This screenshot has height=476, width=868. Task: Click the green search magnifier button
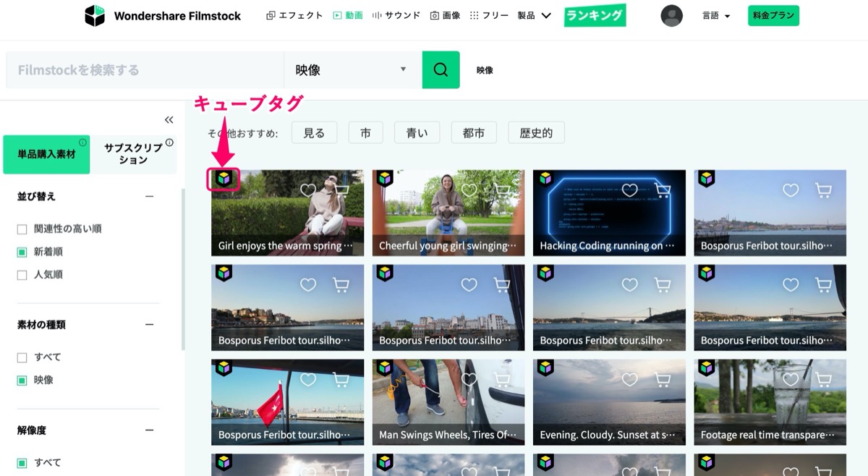pos(441,70)
